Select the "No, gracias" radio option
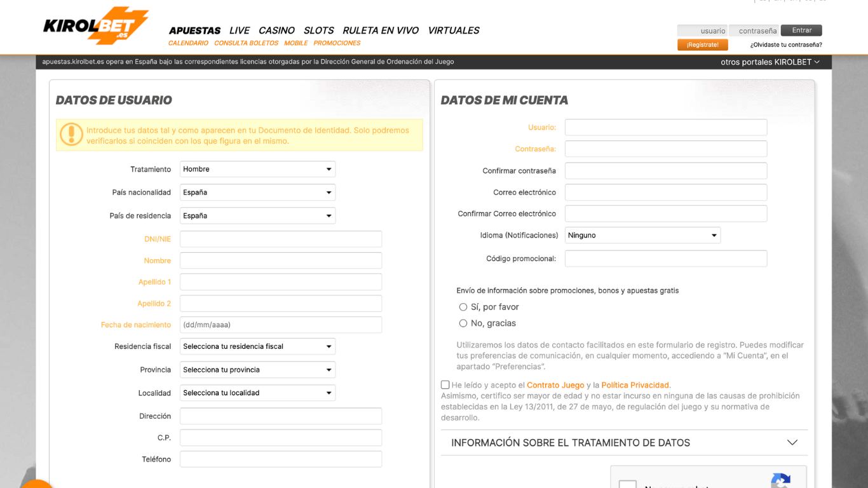Image resolution: width=868 pixels, height=488 pixels. pyautogui.click(x=463, y=323)
